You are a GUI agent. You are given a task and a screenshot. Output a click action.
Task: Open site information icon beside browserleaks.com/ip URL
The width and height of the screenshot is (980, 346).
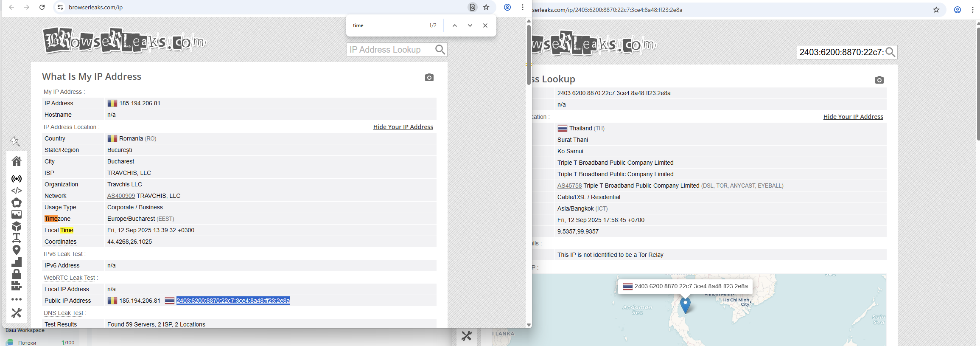(x=60, y=7)
